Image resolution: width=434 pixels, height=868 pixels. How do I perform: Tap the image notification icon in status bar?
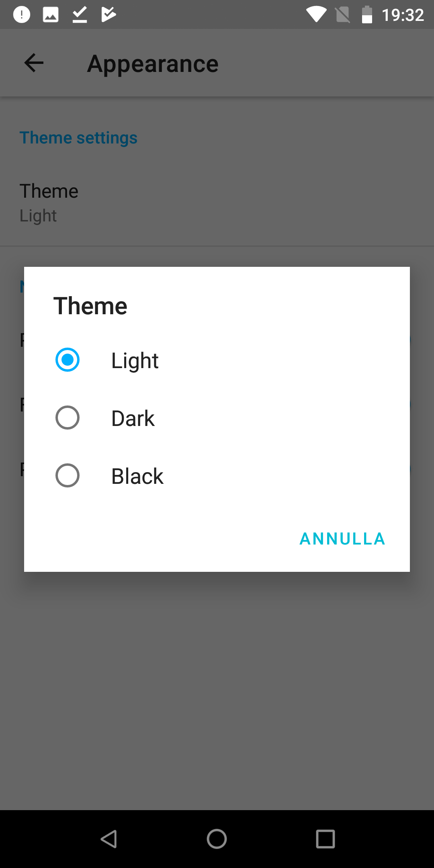(x=51, y=15)
